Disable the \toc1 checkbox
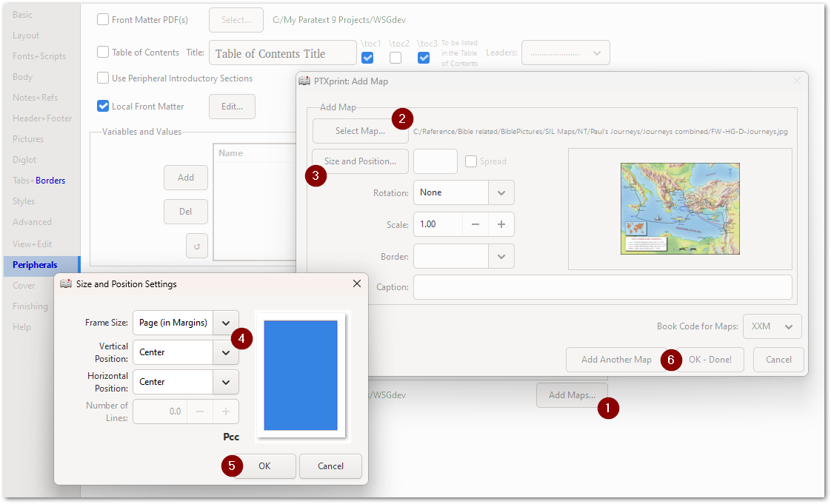831x504 pixels. [367, 58]
